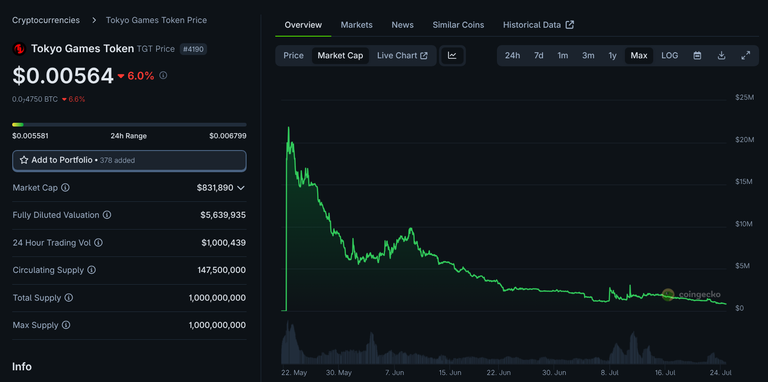Open the calendar date range picker
This screenshot has width=768, height=382.
pos(697,55)
